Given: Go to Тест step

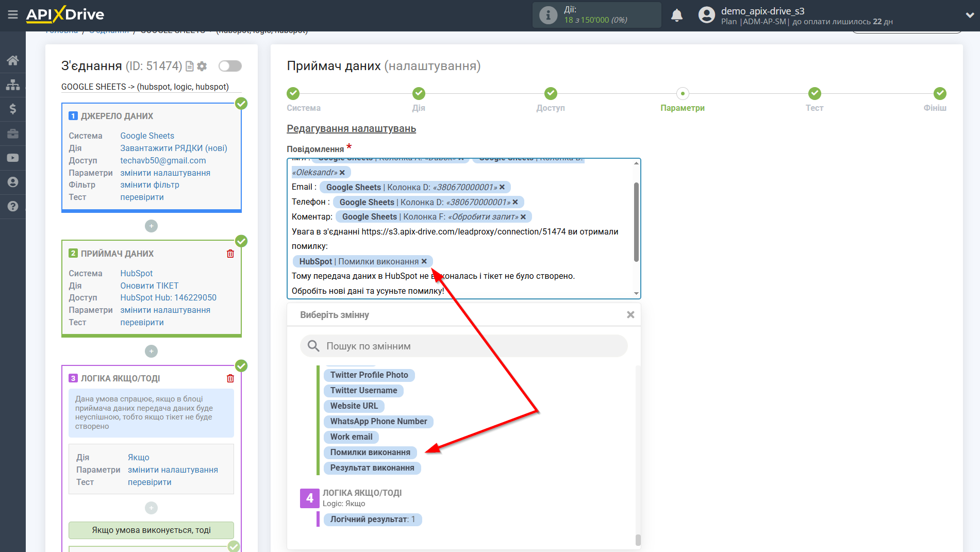Looking at the screenshot, I should 815,94.
